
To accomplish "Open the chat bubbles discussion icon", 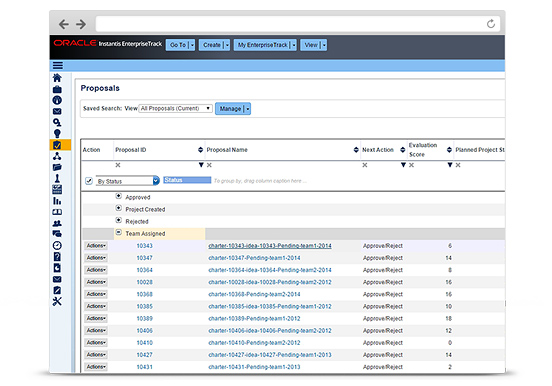I will (x=57, y=234).
